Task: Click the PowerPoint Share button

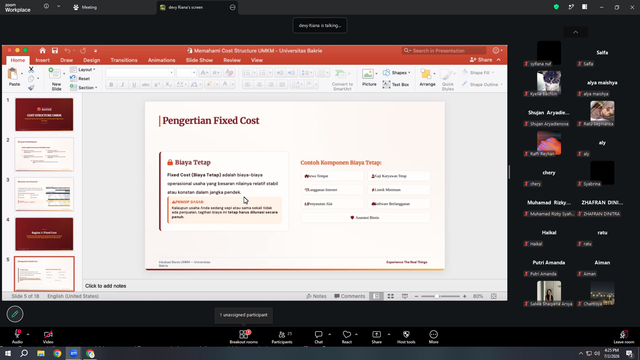Action: (481, 60)
